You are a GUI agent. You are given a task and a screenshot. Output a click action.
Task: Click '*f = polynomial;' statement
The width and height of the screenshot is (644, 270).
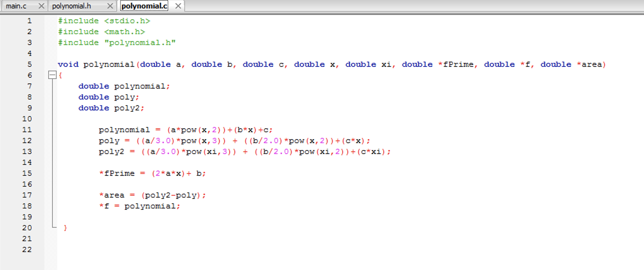(140, 206)
